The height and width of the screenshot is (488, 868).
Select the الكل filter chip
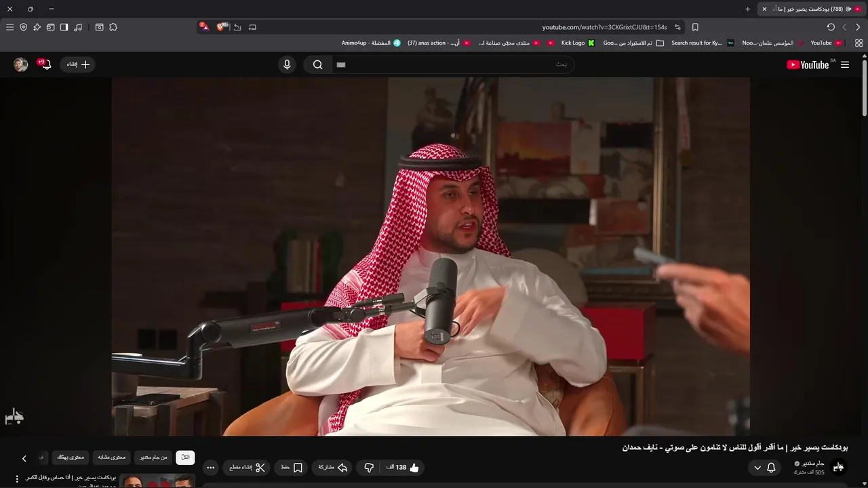point(185,457)
